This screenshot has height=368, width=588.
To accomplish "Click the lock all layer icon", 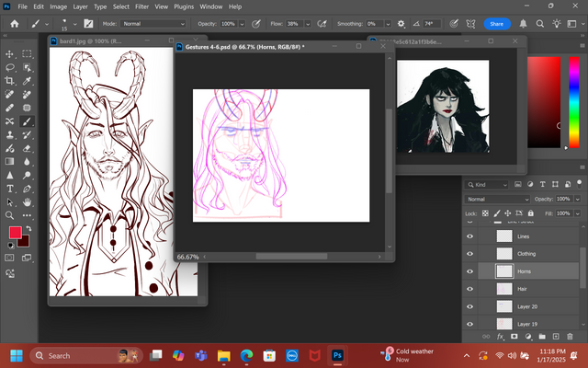I will (532, 213).
